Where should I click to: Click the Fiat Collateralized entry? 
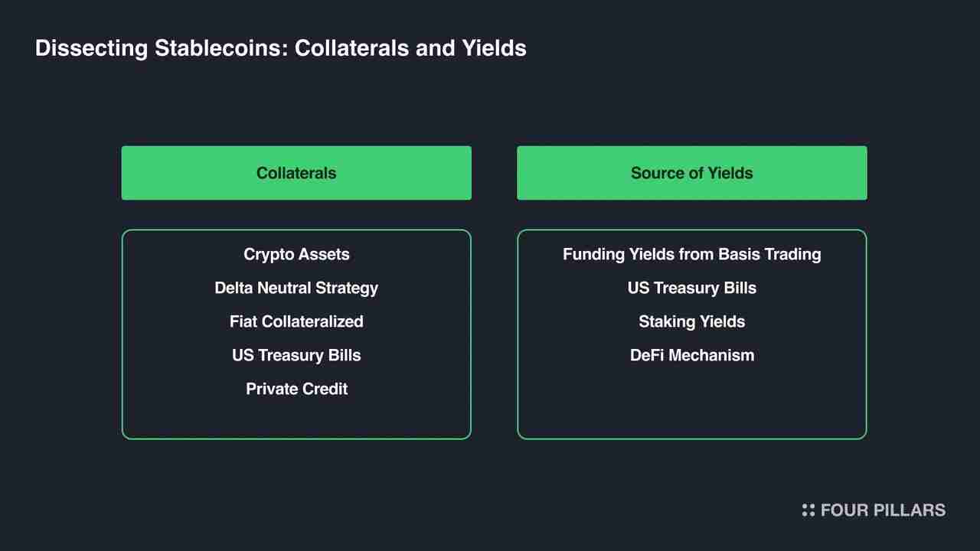(x=296, y=321)
